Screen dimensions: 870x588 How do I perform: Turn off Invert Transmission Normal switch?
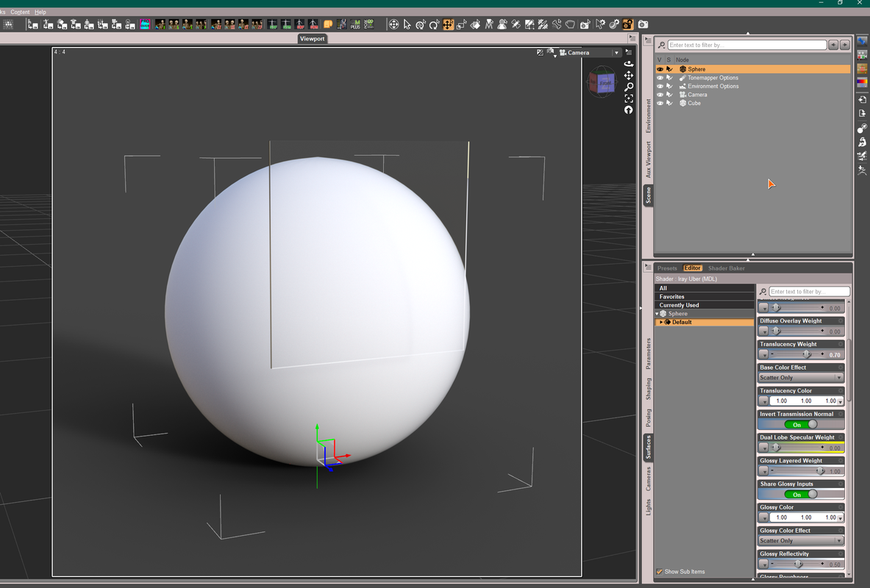(x=801, y=424)
